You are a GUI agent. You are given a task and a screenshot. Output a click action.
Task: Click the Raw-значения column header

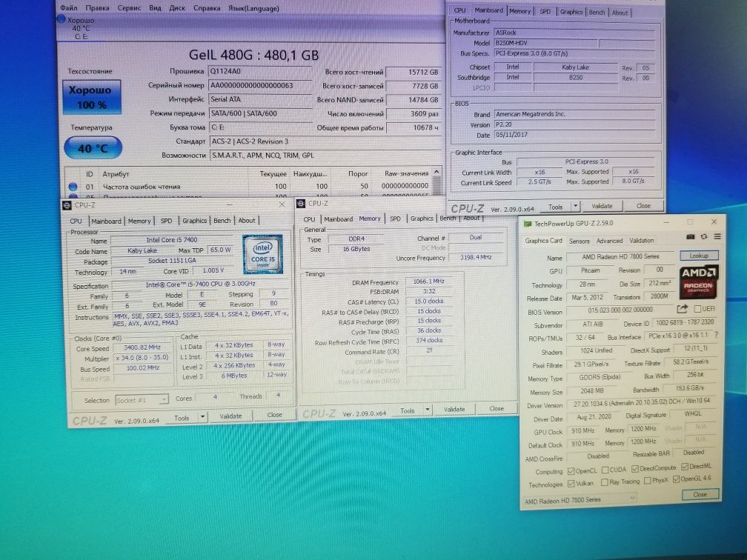406,173
